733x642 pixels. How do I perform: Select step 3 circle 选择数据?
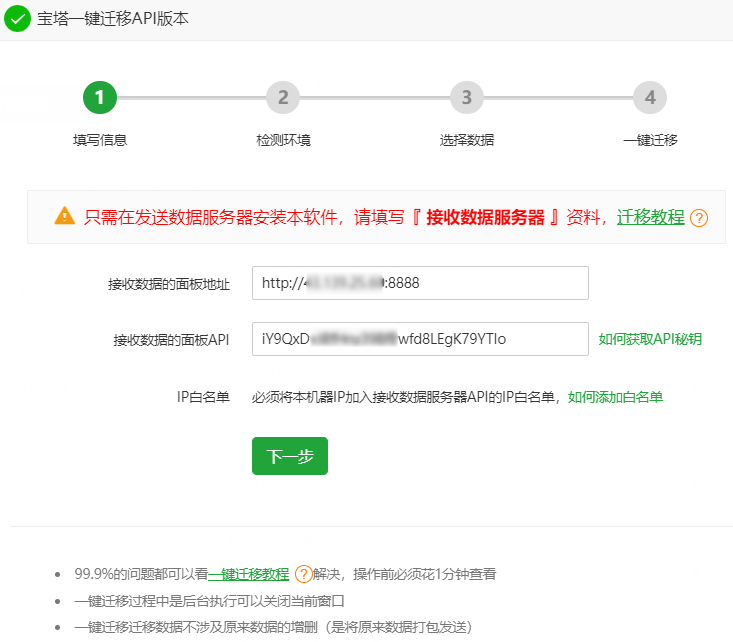click(x=467, y=97)
